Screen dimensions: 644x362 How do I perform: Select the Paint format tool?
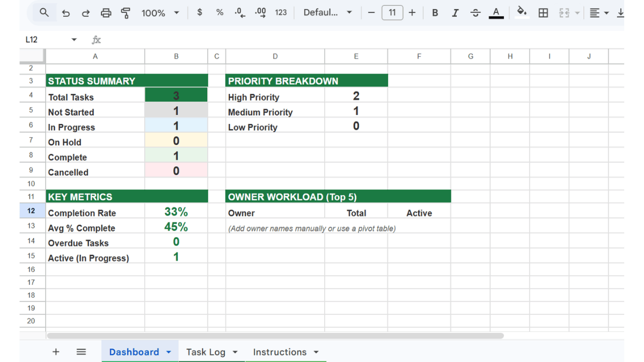click(x=126, y=12)
